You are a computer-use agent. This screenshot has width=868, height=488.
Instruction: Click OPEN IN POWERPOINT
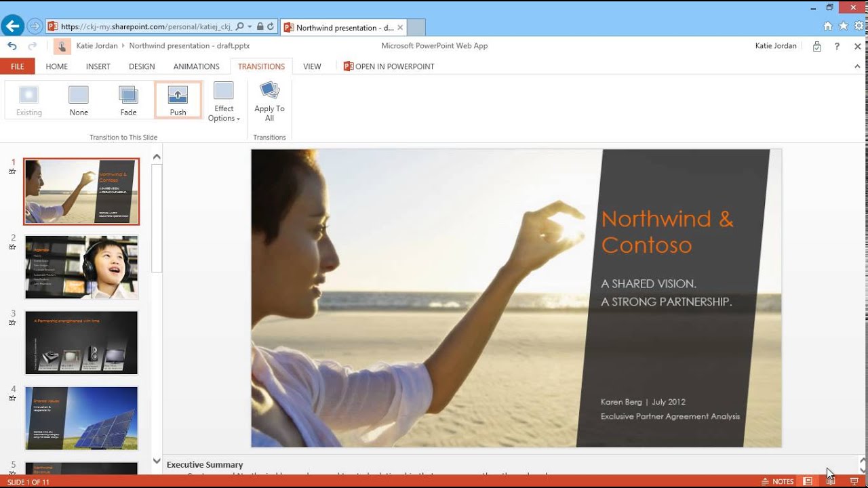tap(389, 66)
